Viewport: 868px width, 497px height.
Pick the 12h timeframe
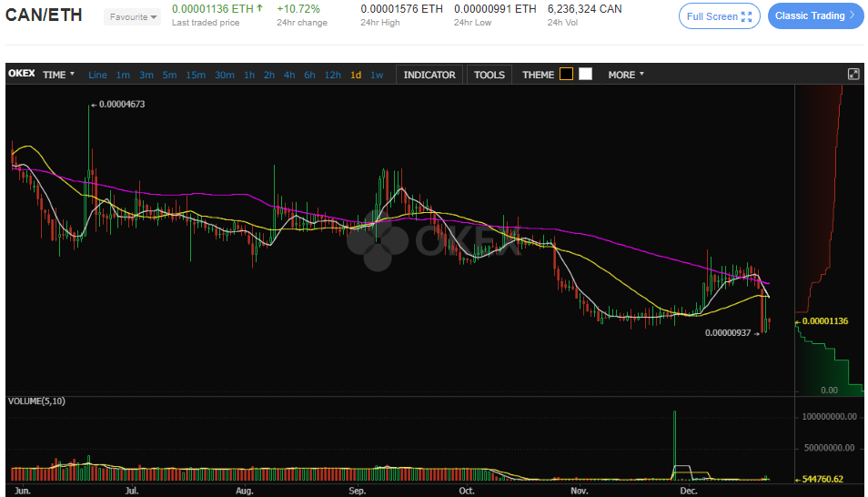pyautogui.click(x=332, y=75)
